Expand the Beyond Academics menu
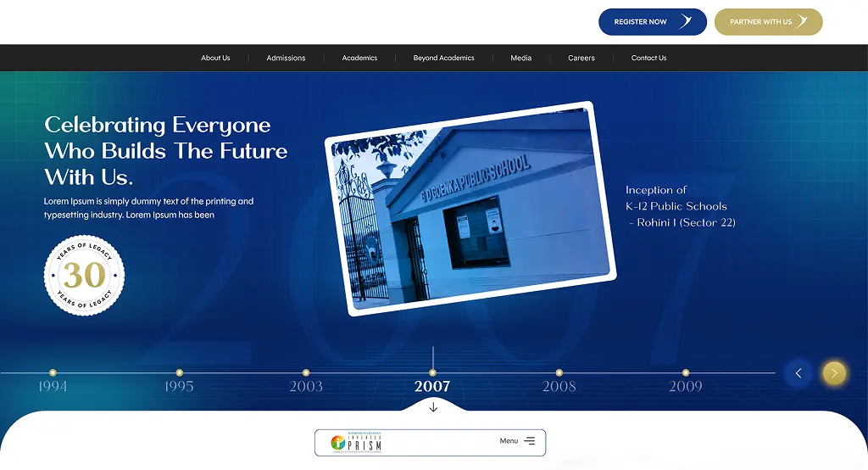This screenshot has height=470, width=868. click(443, 58)
